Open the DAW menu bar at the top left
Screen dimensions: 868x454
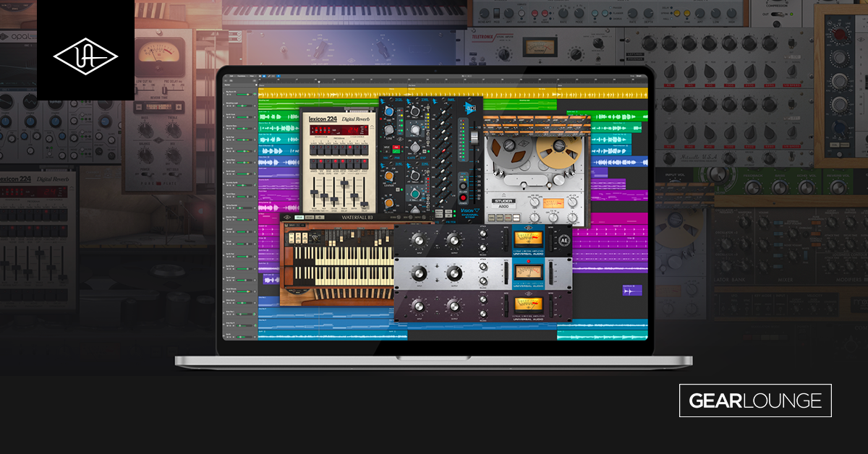click(231, 76)
